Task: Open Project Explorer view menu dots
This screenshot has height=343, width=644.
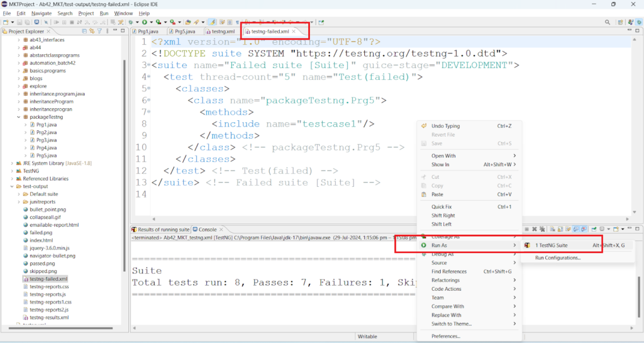Action: point(107,31)
